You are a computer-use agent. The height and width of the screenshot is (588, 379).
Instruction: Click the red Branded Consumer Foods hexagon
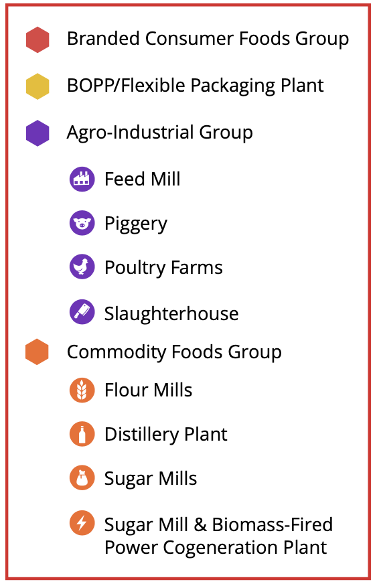tap(37, 40)
